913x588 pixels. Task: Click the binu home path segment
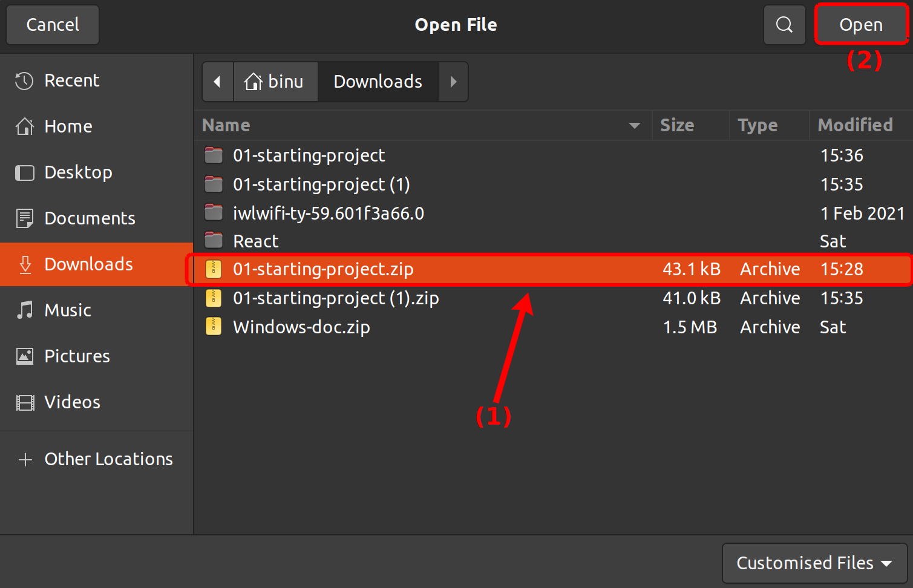(275, 82)
